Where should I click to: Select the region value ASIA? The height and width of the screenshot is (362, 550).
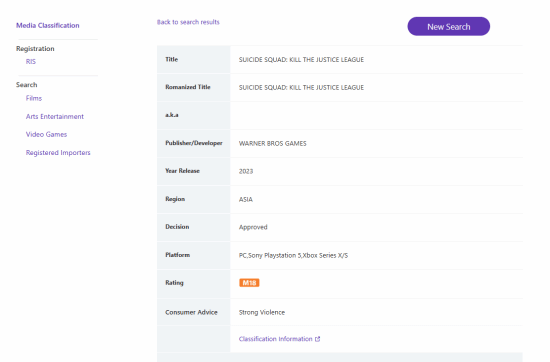[246, 199]
